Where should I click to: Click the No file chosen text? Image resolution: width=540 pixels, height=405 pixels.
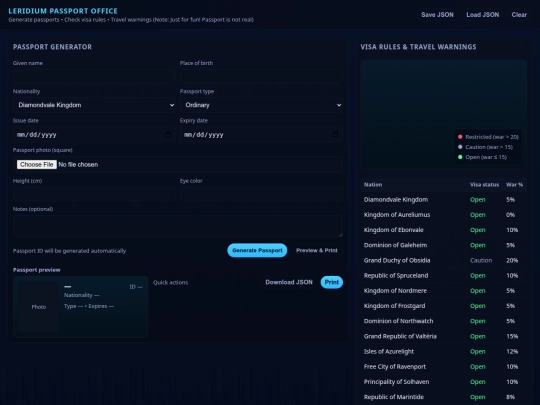pos(78,165)
